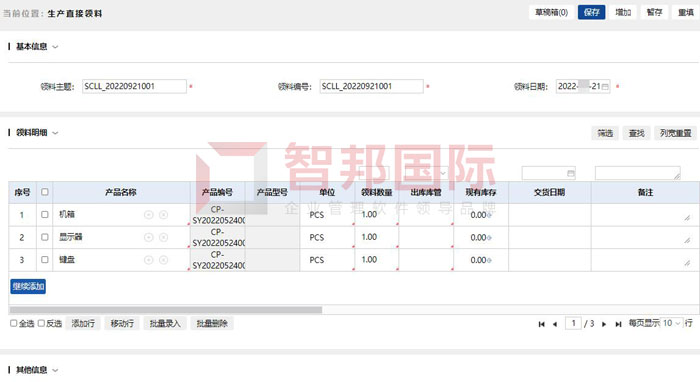Open stock detail icon for 显示器 row
The height and width of the screenshot is (382, 700).
tap(489, 238)
